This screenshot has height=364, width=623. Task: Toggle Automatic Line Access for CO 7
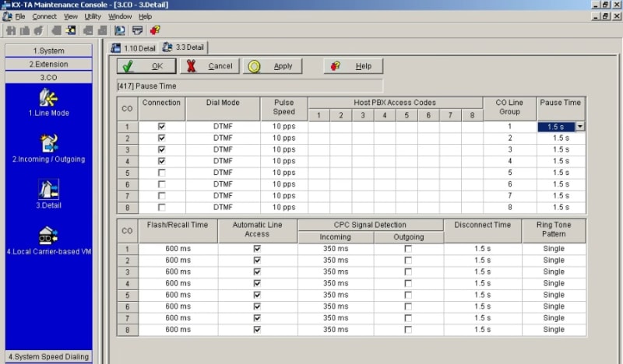tap(257, 318)
